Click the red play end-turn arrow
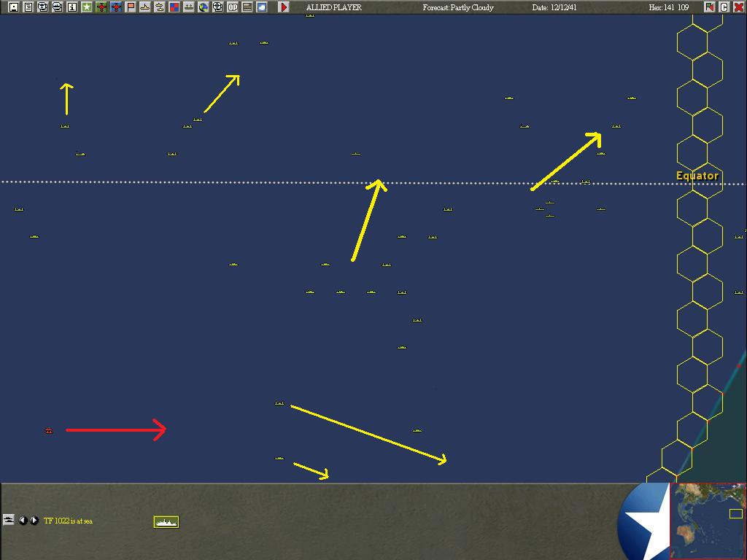 coord(284,7)
